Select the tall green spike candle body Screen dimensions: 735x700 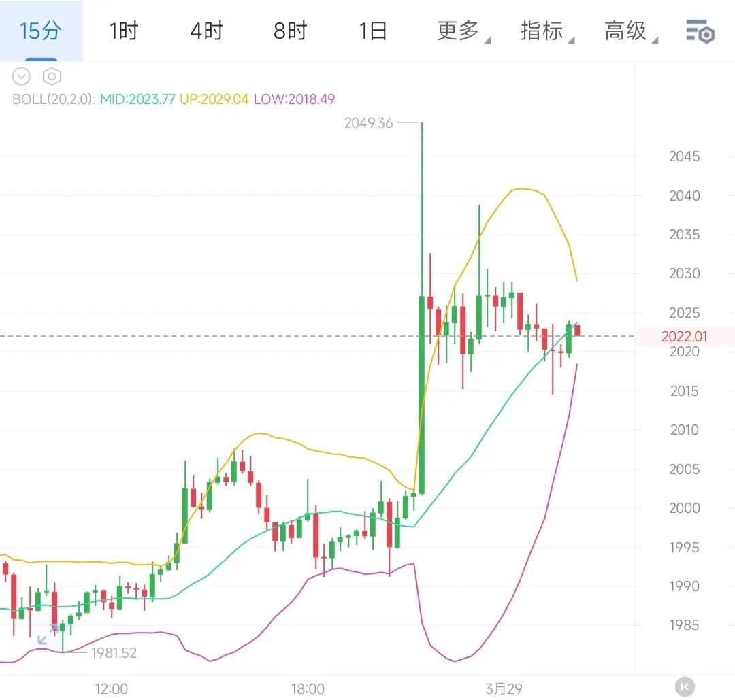422,395
